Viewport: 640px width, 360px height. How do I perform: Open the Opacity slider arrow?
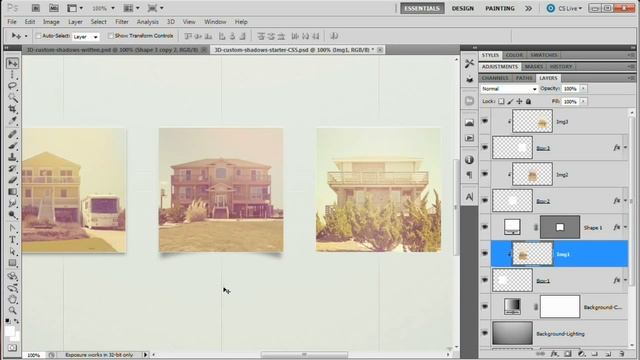coord(583,89)
